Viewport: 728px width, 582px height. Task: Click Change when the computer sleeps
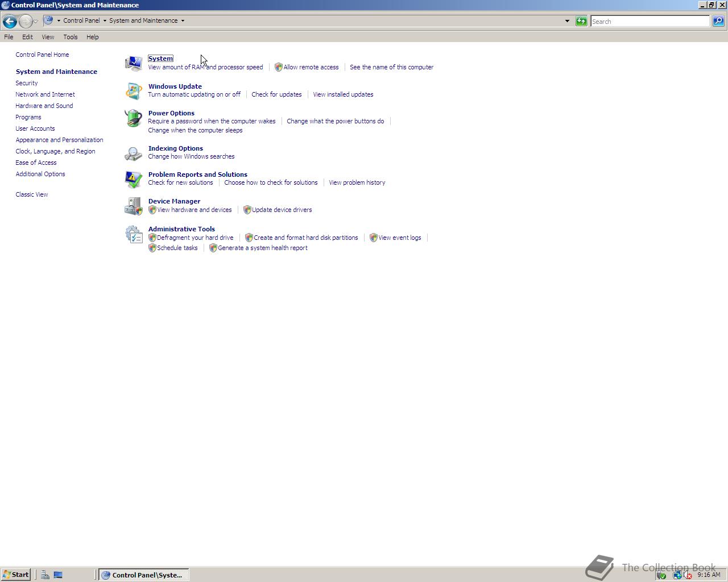pos(195,130)
